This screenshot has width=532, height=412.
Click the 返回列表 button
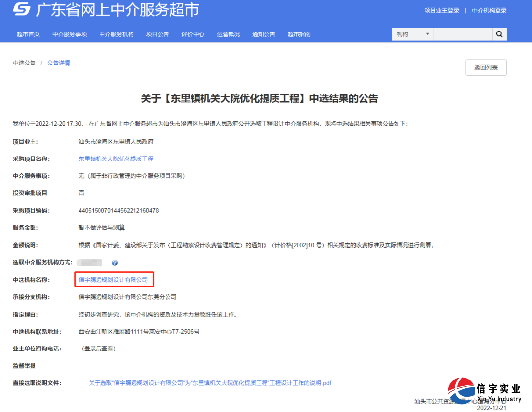pyautogui.click(x=486, y=67)
